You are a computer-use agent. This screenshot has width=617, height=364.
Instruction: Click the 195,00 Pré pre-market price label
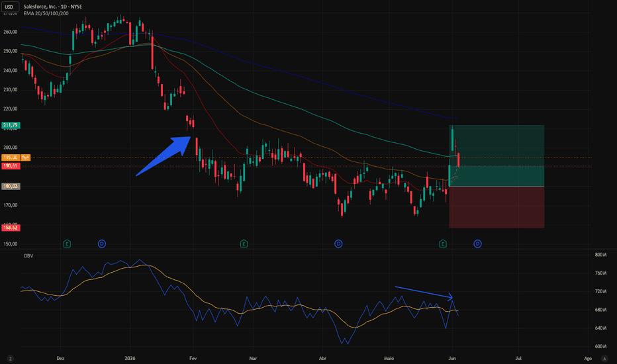pos(16,158)
